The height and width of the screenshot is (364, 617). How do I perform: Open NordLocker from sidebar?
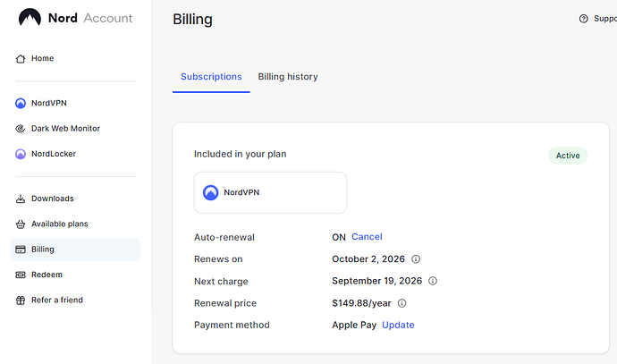pyautogui.click(x=53, y=154)
